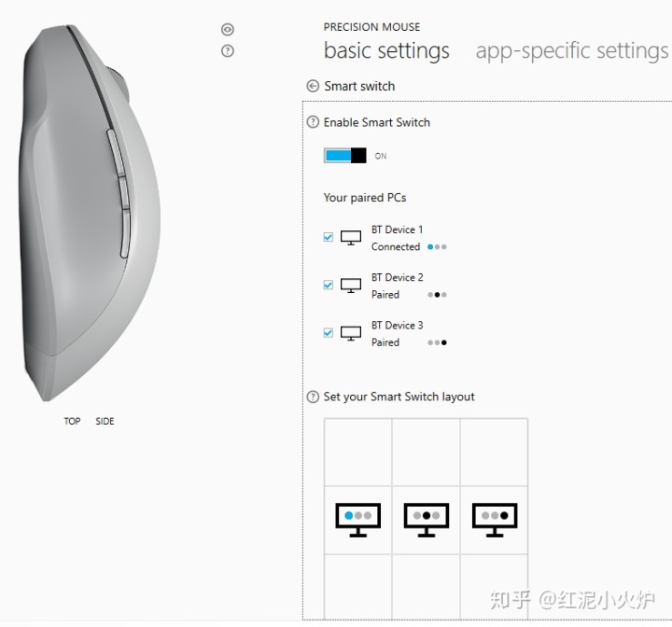Click the BT Device 1 monitor icon
This screenshot has height=627, width=672.
[x=351, y=238]
